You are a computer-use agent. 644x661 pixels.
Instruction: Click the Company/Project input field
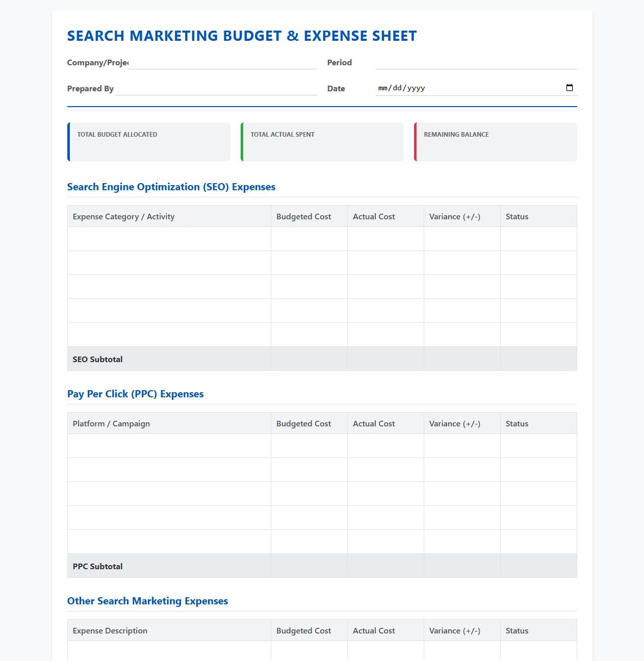(223, 62)
